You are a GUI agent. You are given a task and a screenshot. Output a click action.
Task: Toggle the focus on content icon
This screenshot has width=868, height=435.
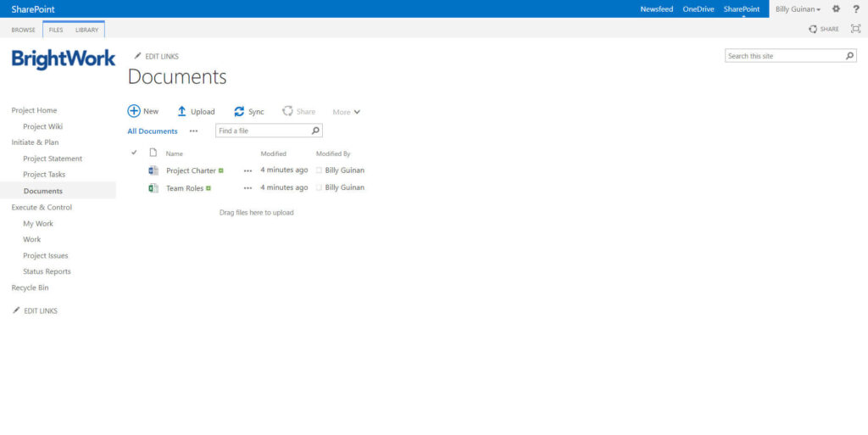pyautogui.click(x=854, y=29)
